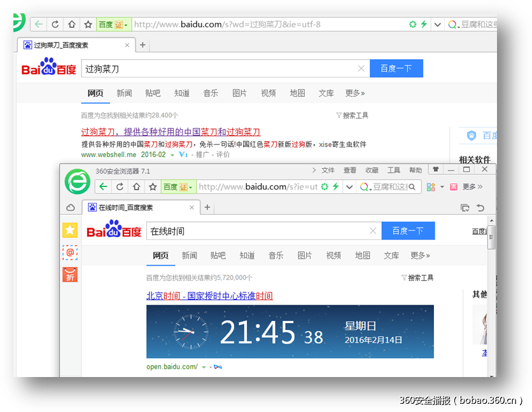Click the blue 百度一下 search button
Viewport: 532px width, 412px height.
point(408,230)
